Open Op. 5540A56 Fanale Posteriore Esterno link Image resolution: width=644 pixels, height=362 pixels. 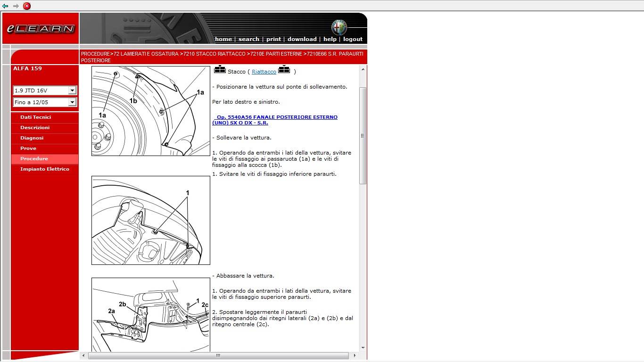tap(275, 120)
